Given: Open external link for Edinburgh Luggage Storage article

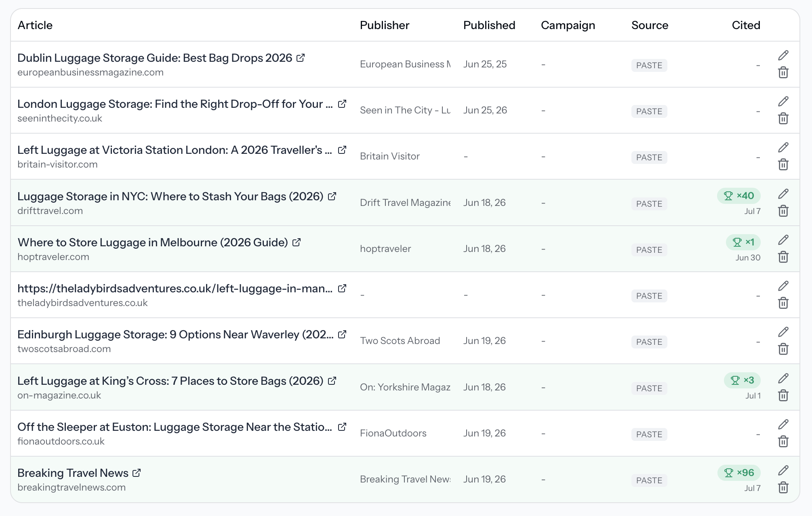Looking at the screenshot, I should pyautogui.click(x=342, y=334).
